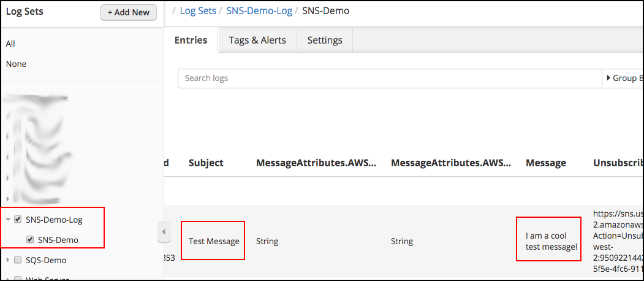Uncheck the SNS-Demo-Log checkbox
The width and height of the screenshot is (644, 281).
click(18, 220)
